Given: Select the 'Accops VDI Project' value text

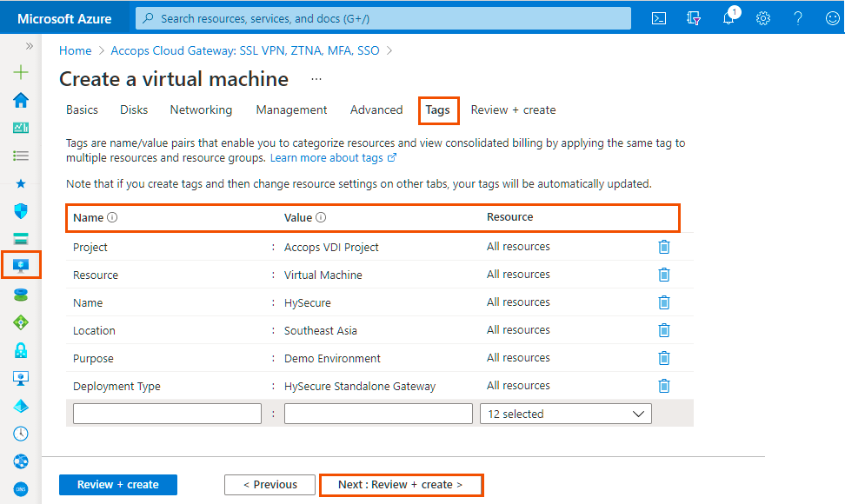Looking at the screenshot, I should (331, 247).
